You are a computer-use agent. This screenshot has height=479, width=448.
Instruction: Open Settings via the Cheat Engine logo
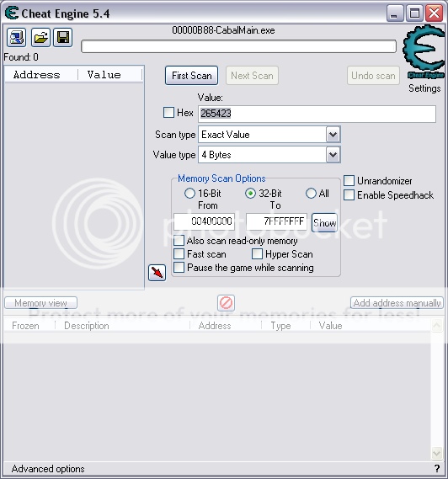(424, 52)
